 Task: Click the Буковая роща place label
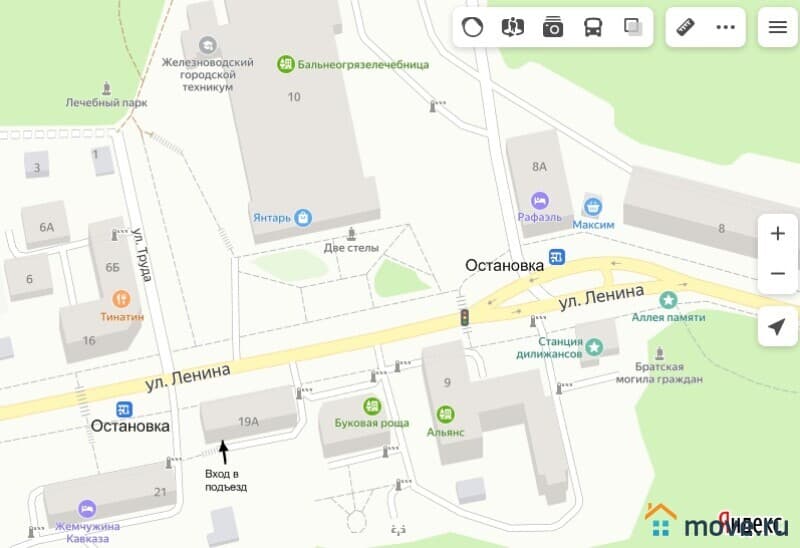(372, 423)
